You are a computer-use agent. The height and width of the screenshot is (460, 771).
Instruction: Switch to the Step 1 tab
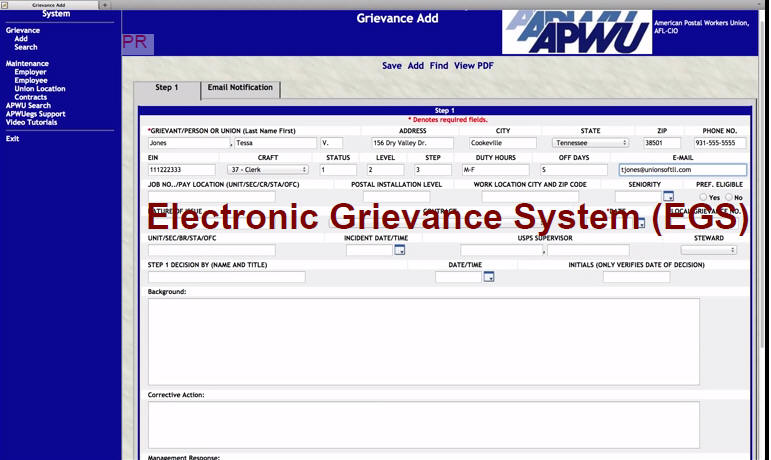(167, 88)
